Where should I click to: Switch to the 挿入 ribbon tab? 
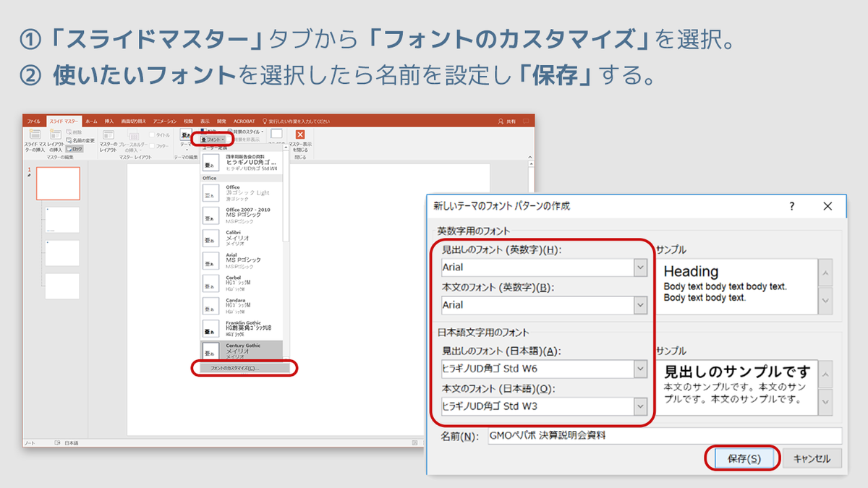[109, 121]
